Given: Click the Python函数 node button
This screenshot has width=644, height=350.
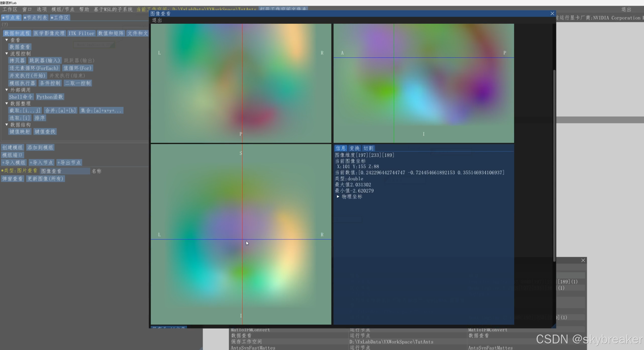Looking at the screenshot, I should tap(50, 97).
